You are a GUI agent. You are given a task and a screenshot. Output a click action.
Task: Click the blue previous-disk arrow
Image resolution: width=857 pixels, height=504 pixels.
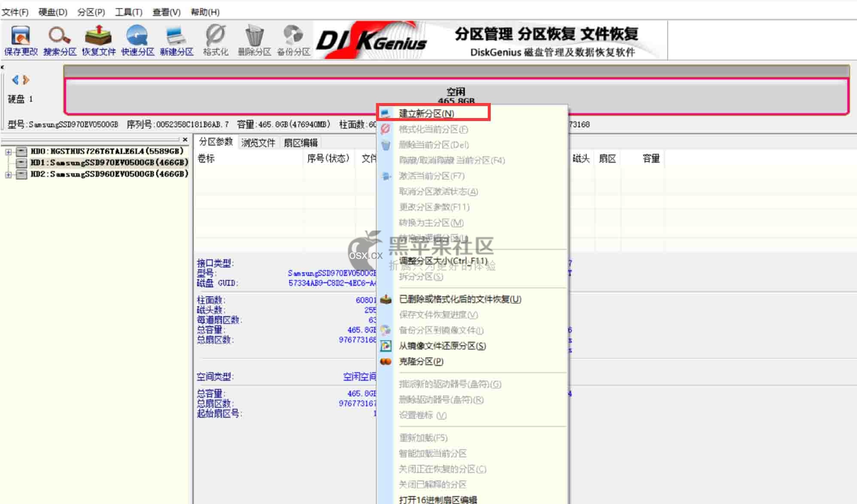[x=15, y=80]
